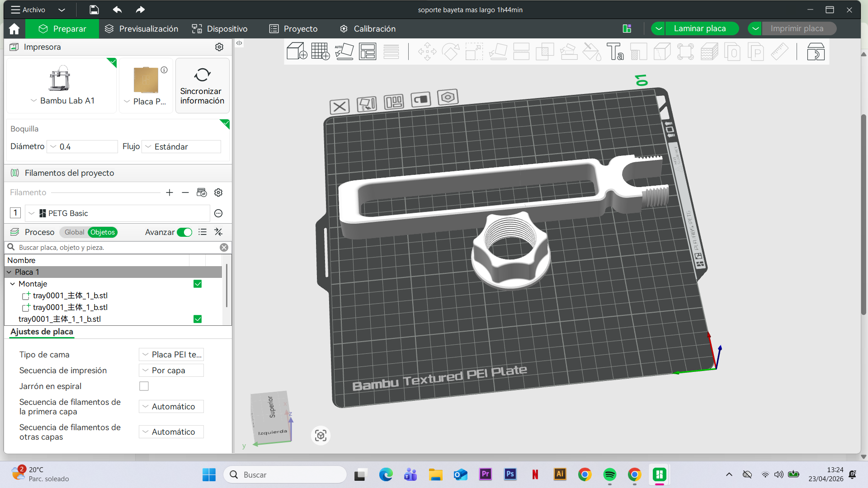Remove a filament with minus icon
Screen dimensions: 868x488
pyautogui.click(x=185, y=192)
